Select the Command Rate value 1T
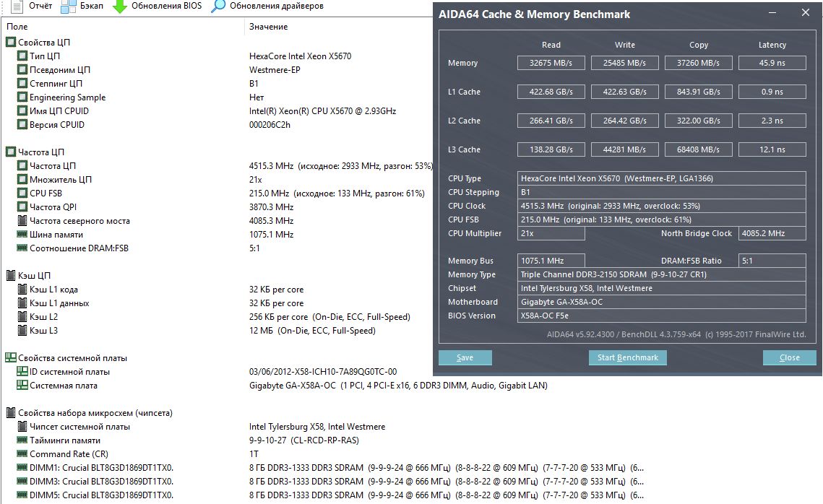Image resolution: width=823 pixels, height=504 pixels. pos(254,454)
